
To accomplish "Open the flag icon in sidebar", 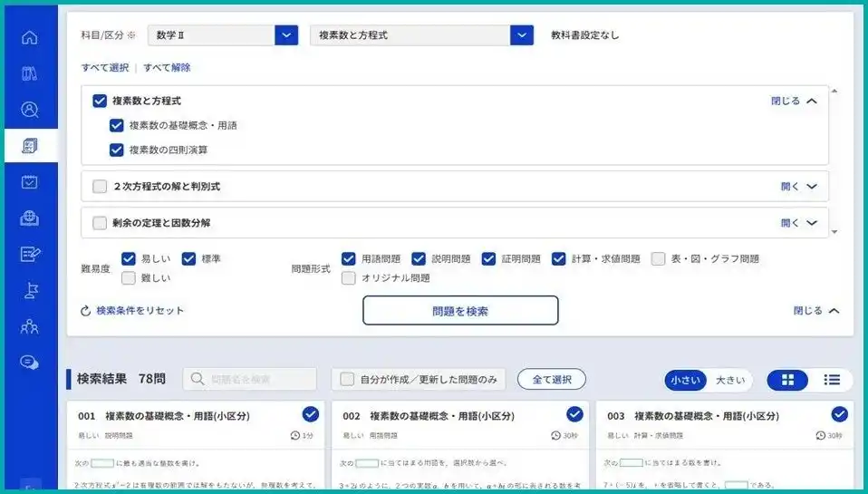I will [x=31, y=291].
